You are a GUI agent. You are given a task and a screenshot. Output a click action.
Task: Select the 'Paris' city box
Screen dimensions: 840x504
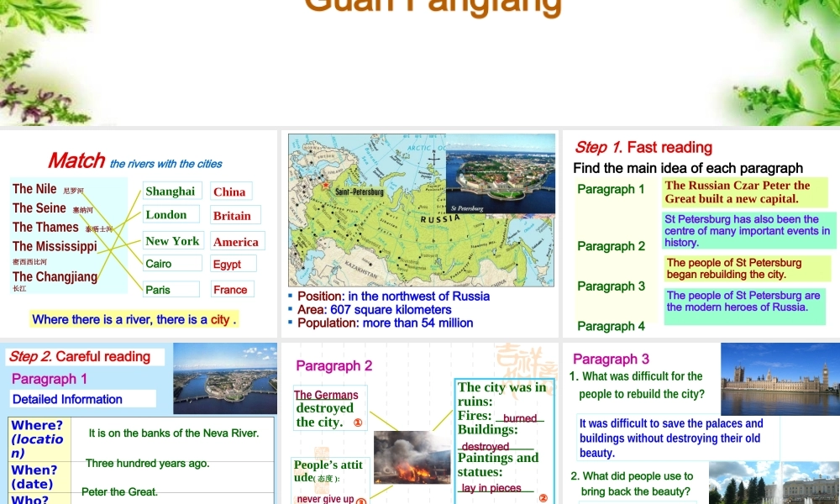(x=171, y=290)
